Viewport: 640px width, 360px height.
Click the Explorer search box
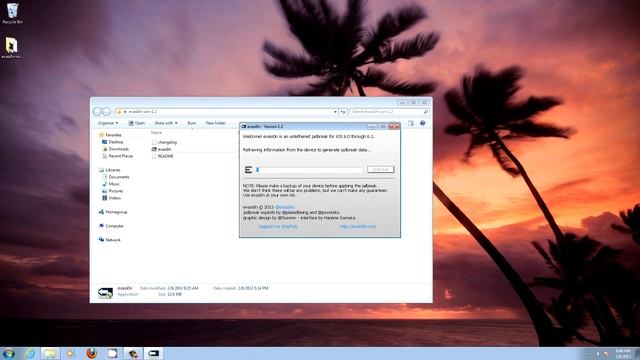(x=389, y=111)
